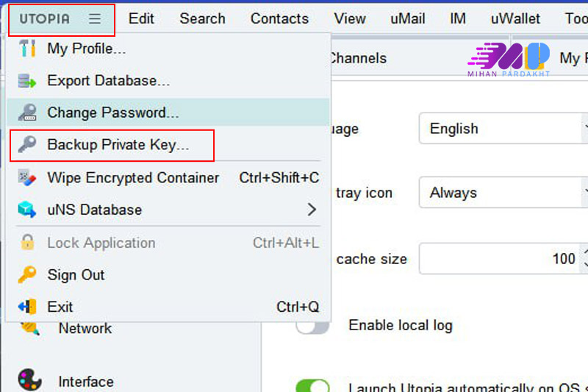Expand the uNS Database submenu arrow

click(x=312, y=210)
